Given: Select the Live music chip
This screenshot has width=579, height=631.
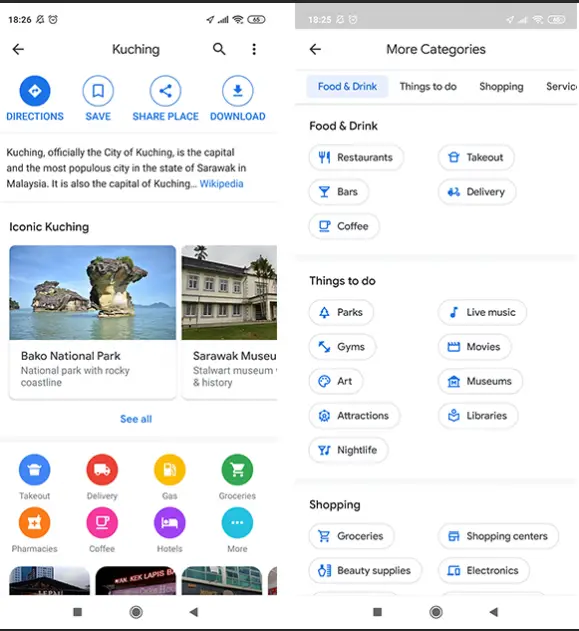Looking at the screenshot, I should click(x=482, y=312).
